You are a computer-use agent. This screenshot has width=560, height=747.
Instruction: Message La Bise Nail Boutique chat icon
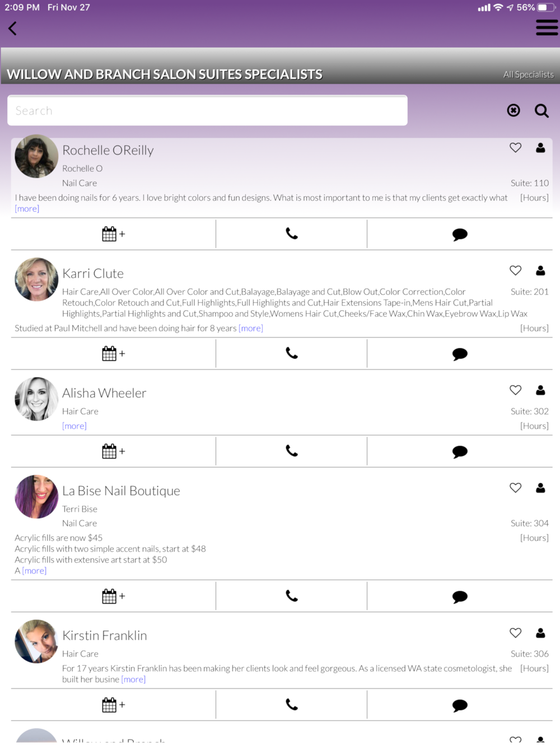coord(460,597)
